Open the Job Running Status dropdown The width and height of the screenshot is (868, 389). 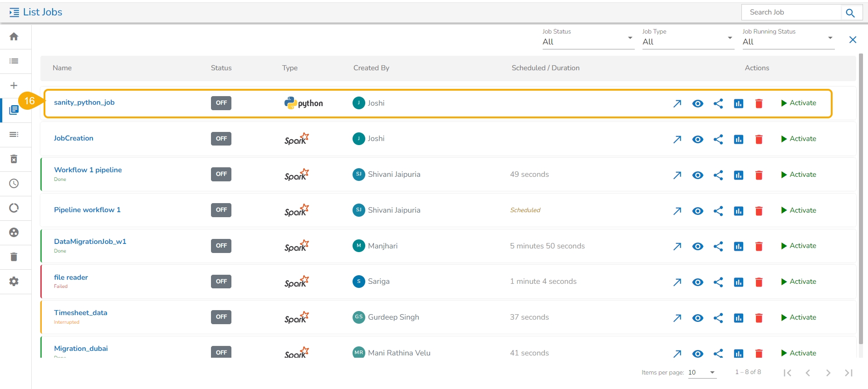click(788, 41)
